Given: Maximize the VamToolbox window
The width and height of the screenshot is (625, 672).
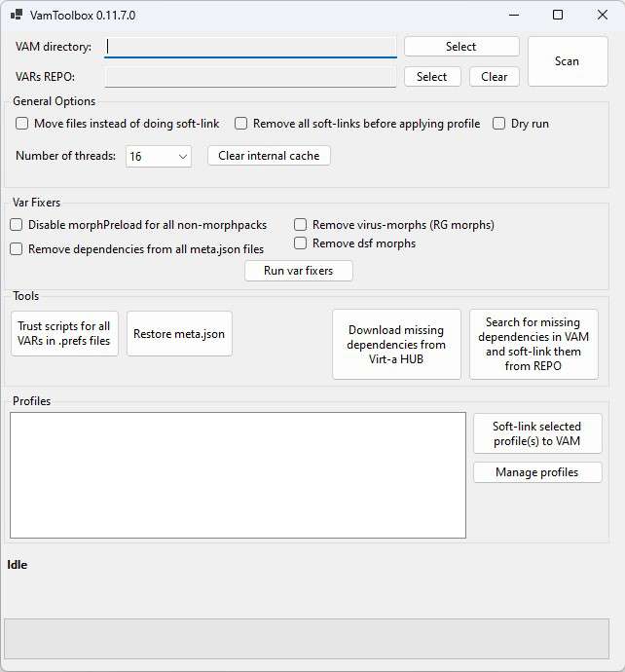Looking at the screenshot, I should click(x=558, y=15).
